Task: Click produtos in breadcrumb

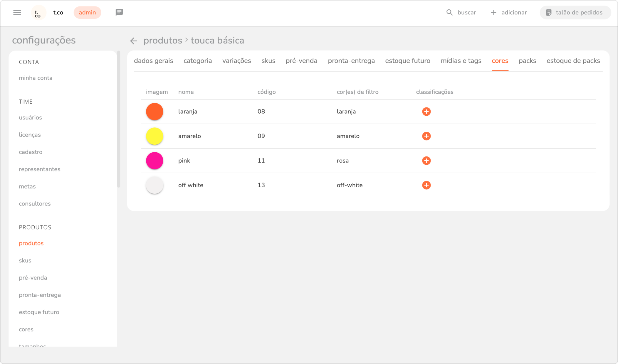Action: (163, 41)
